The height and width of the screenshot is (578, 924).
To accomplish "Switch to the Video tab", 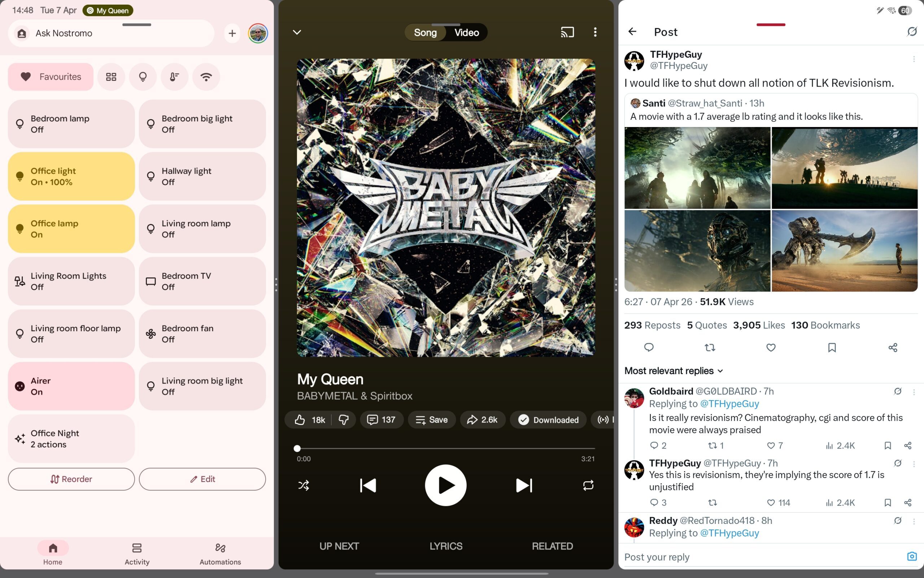I will click(466, 32).
